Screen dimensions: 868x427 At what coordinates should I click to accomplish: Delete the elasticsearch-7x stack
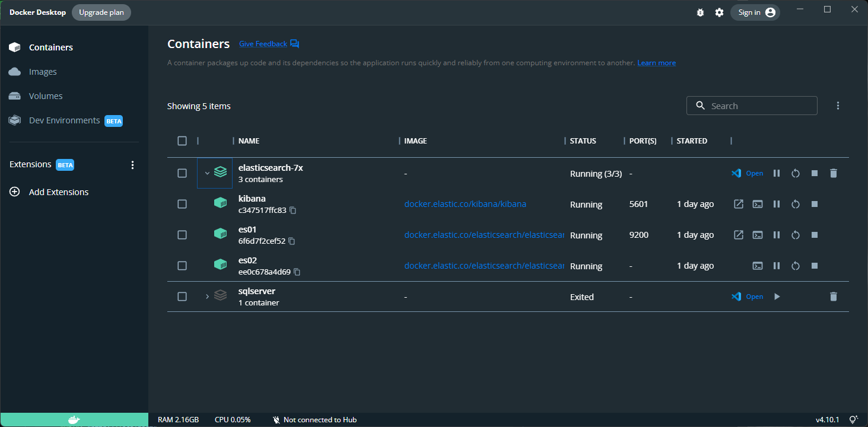point(834,173)
